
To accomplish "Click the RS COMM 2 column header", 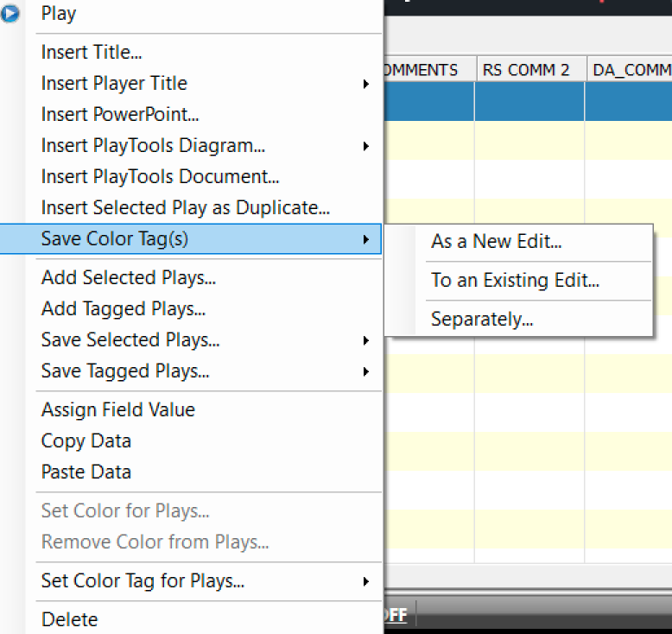I will (531, 69).
